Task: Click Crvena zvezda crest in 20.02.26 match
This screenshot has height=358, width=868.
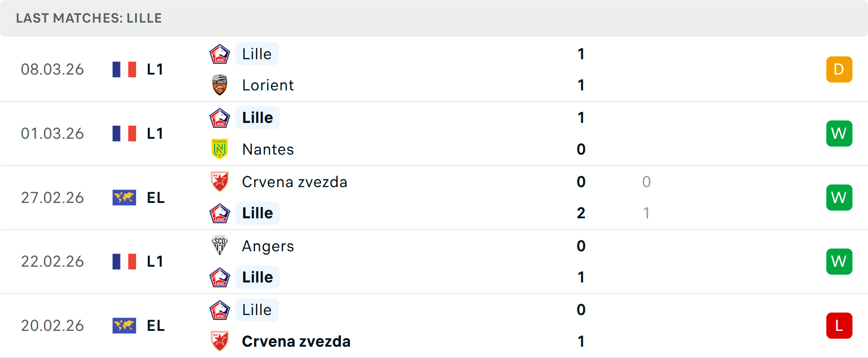Action: pyautogui.click(x=220, y=341)
